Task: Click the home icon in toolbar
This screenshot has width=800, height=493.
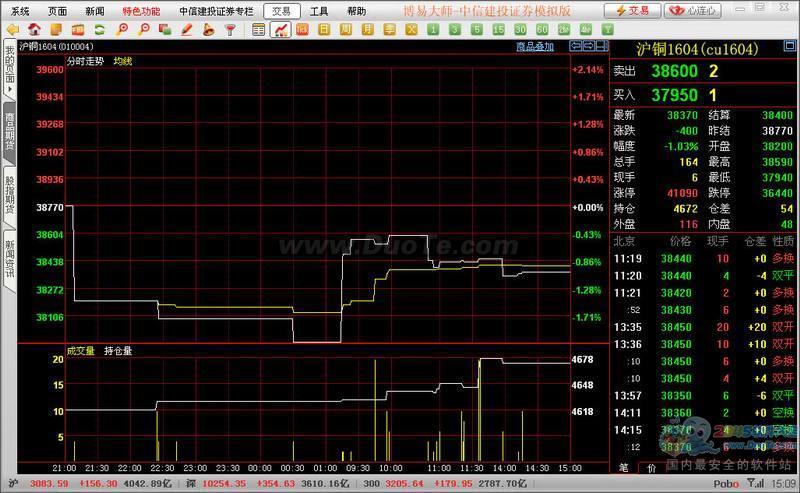Action: point(34,29)
